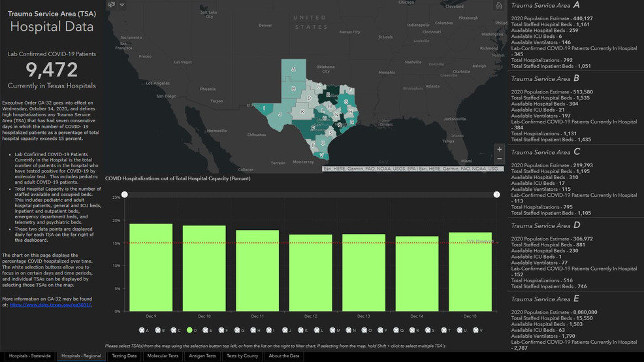Open the Tests by County tab

tap(242, 356)
